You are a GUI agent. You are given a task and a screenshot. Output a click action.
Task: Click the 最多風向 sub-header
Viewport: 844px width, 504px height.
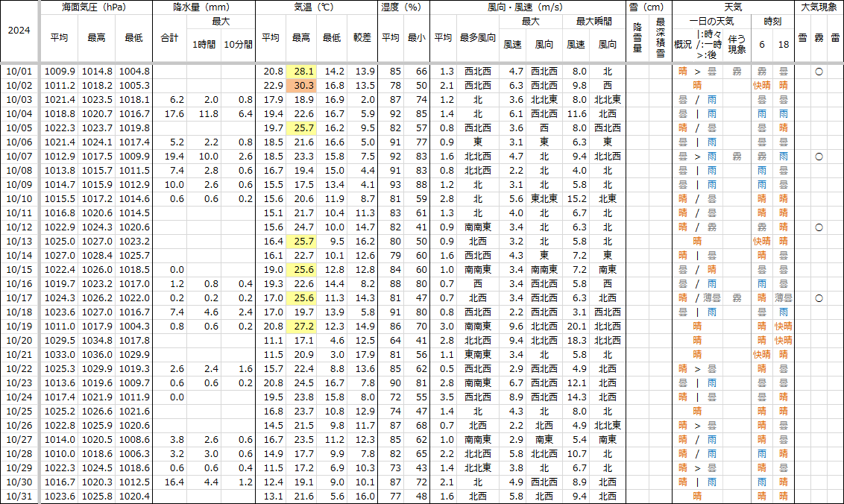(477, 37)
